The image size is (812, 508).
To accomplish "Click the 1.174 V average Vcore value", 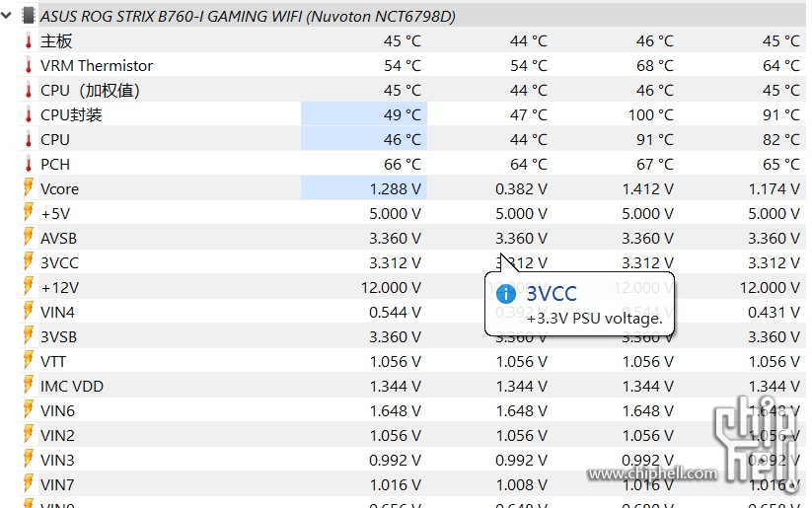I will 775,189.
